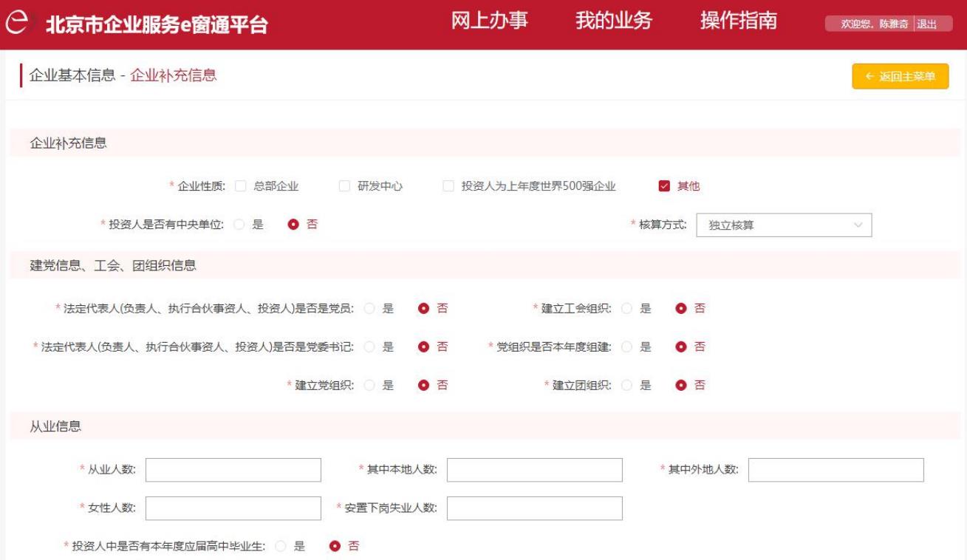The image size is (967, 560).
Task: Tick 投资人为上年度世界500强企业 checkbox
Action: tap(448, 186)
